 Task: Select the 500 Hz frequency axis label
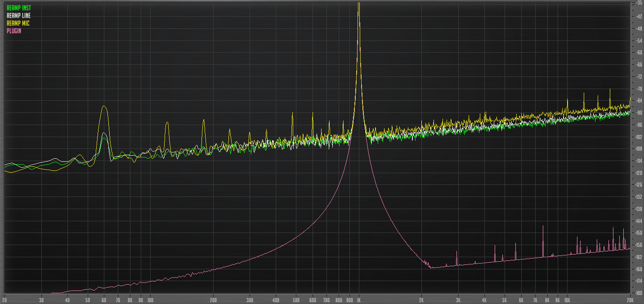coord(295,300)
